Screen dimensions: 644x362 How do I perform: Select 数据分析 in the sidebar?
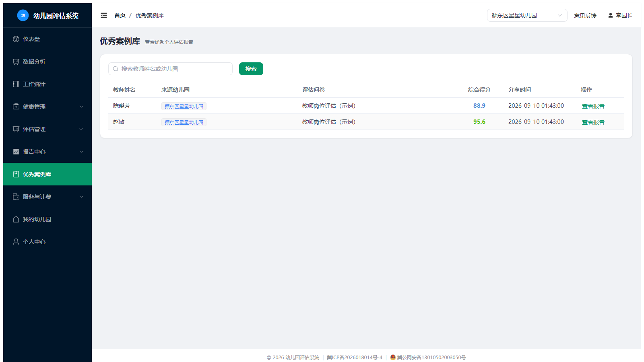(47, 62)
